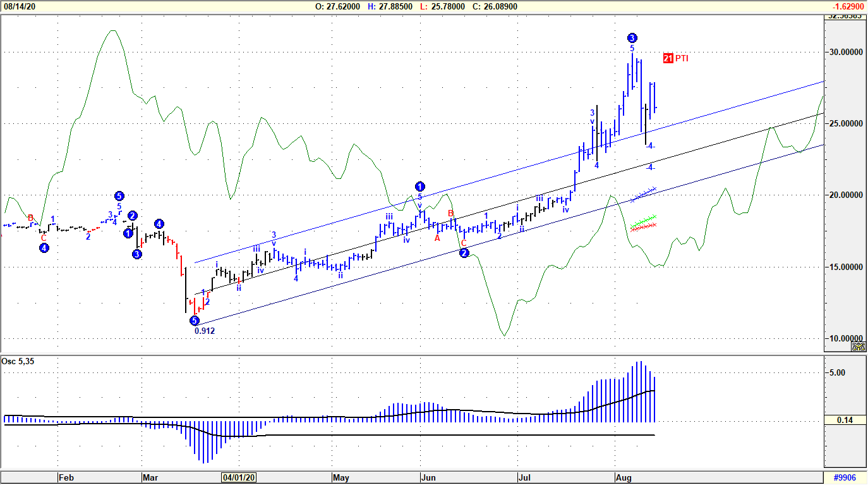This screenshot has width=868, height=485.
Task: Click the 0.912 ratio label under March low
Action: click(x=205, y=331)
